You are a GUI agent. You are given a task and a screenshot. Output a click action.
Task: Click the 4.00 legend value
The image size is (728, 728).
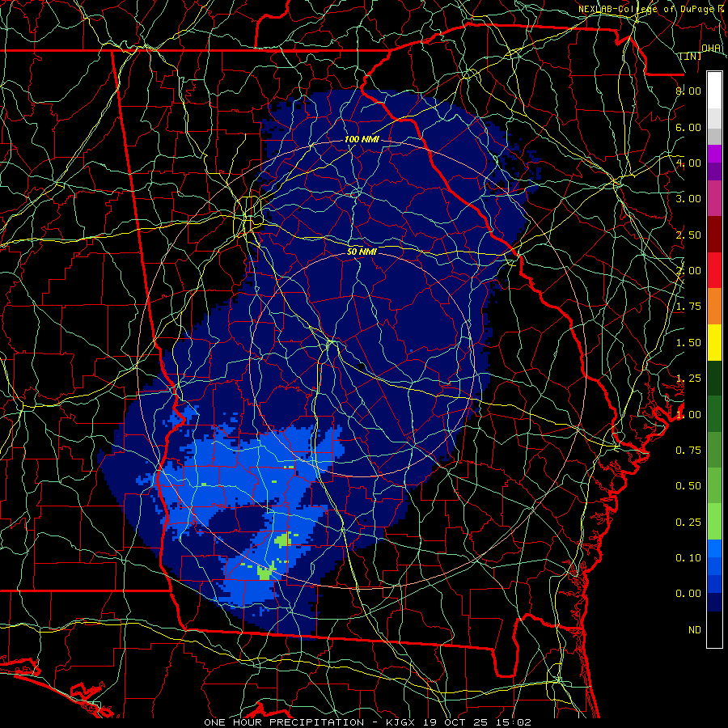coord(688,163)
